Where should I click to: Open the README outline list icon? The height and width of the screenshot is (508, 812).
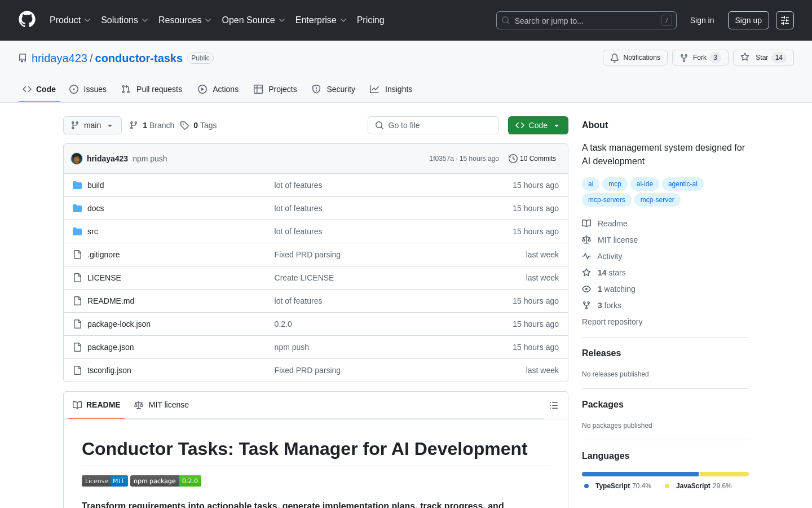[x=554, y=405]
